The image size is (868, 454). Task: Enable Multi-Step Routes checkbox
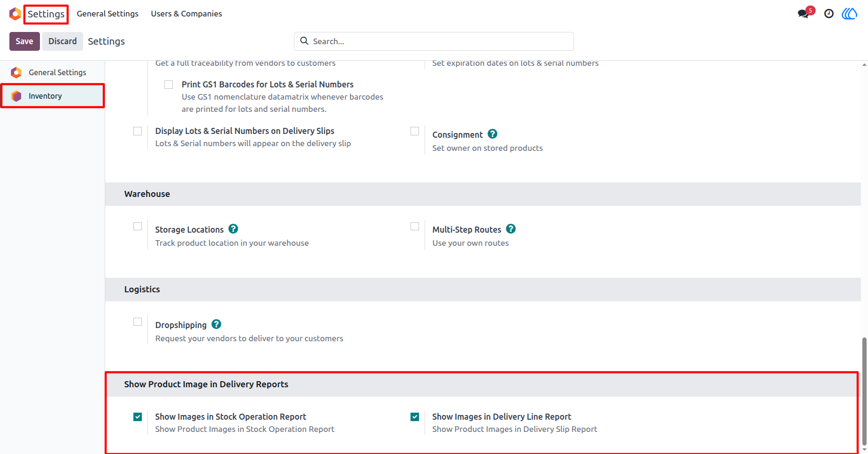pos(415,227)
